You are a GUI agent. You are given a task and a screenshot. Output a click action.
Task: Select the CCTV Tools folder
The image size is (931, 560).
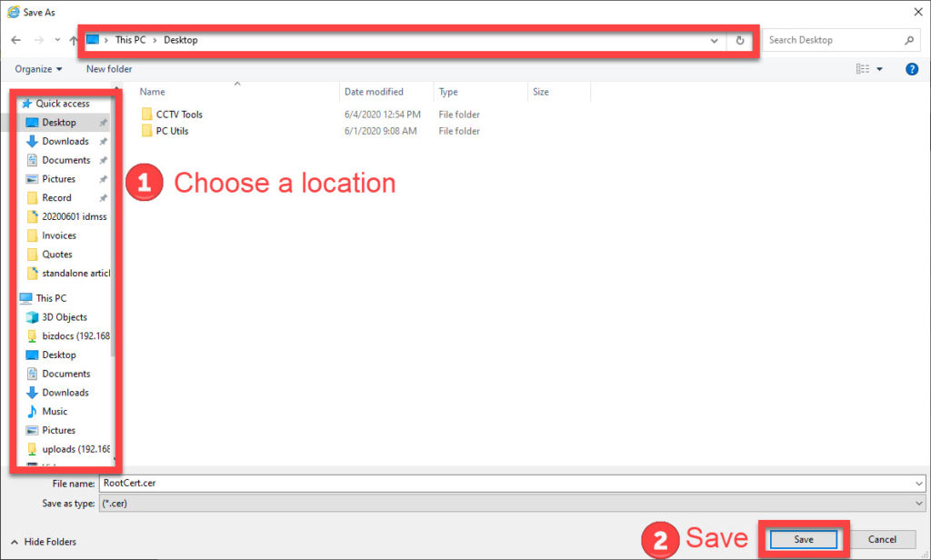click(x=178, y=115)
